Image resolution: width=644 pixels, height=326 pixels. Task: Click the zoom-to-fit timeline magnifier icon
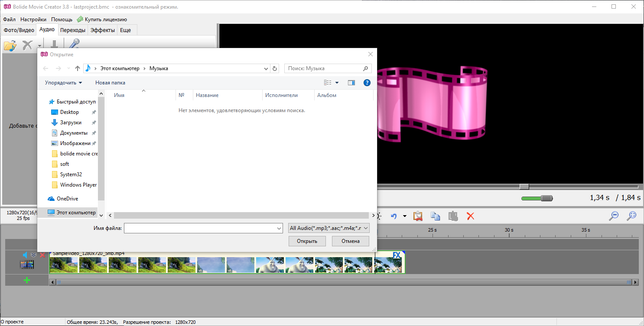pyautogui.click(x=632, y=216)
